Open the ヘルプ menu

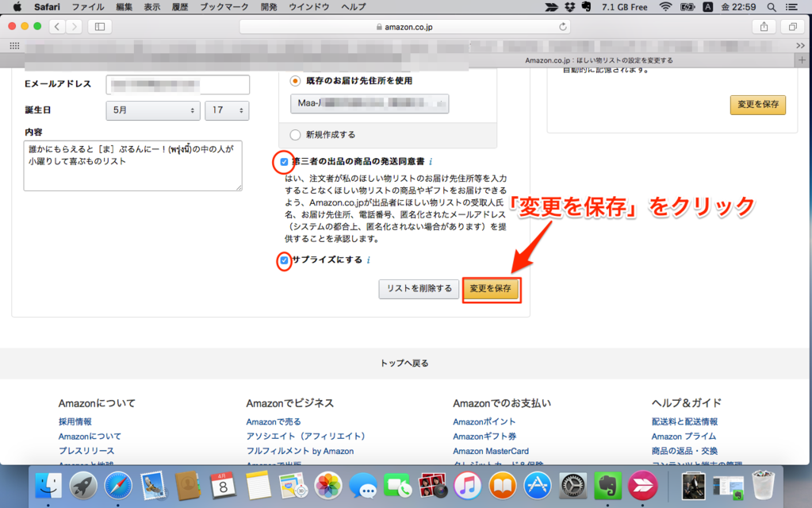[x=354, y=6]
